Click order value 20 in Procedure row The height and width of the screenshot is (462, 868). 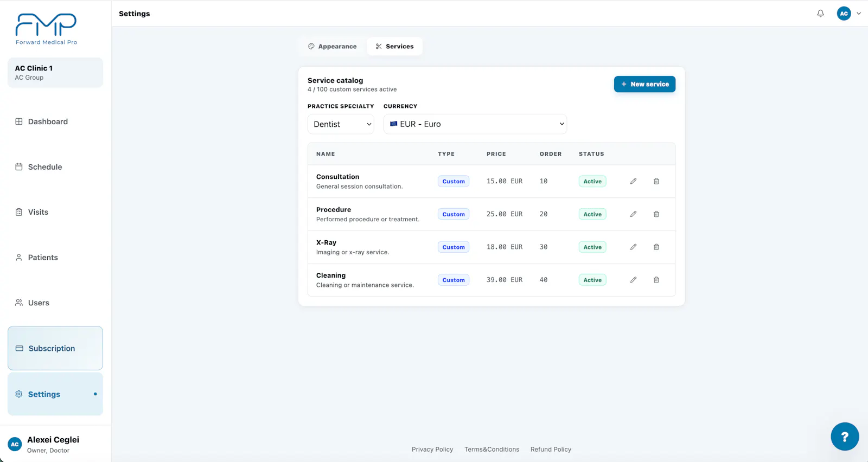point(544,214)
